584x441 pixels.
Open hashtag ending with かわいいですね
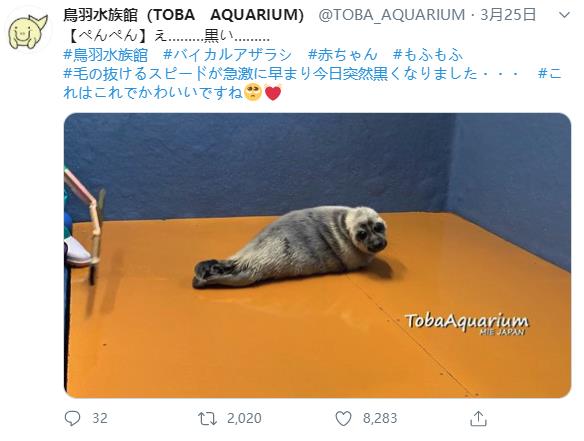click(x=313, y=83)
